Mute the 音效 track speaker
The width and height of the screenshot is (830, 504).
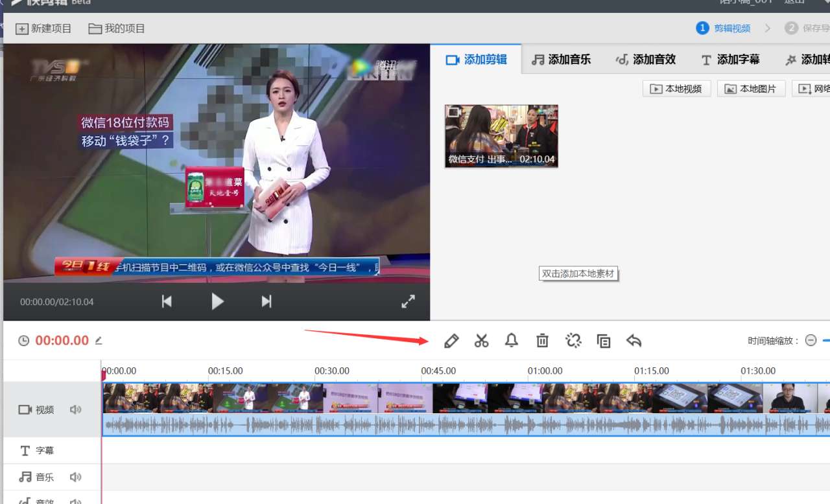pyautogui.click(x=76, y=501)
